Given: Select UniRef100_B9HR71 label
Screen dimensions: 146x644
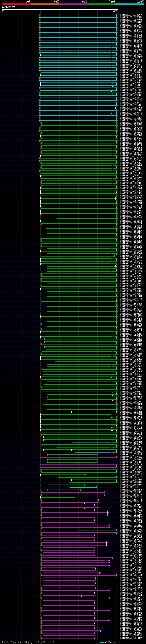Looking at the screenshot, I should [131, 100].
